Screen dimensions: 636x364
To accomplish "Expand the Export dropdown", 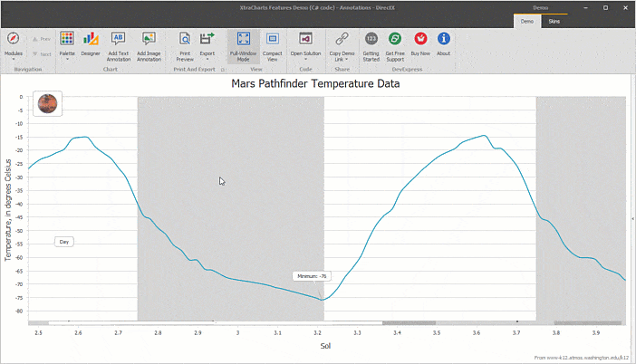I will 207,56.
